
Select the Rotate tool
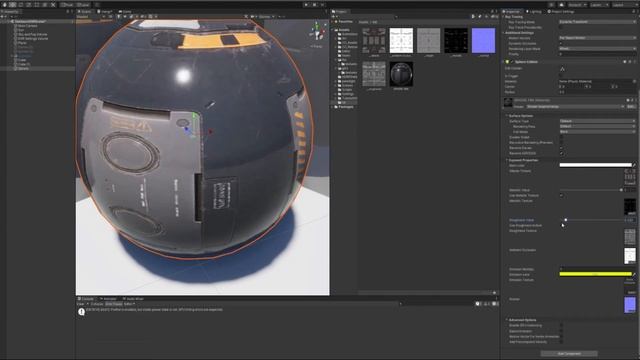tap(21, 5)
